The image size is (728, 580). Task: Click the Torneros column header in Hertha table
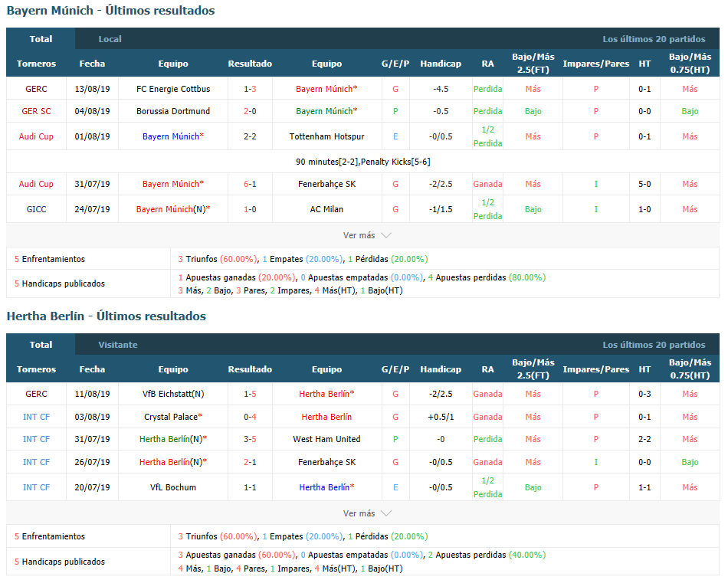(36, 369)
